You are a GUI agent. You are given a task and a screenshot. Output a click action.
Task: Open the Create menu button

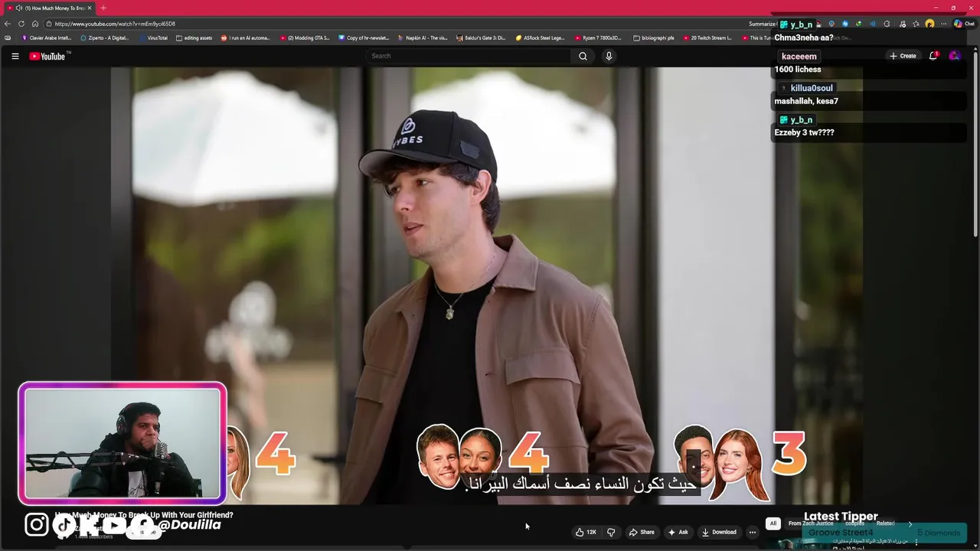[903, 56]
